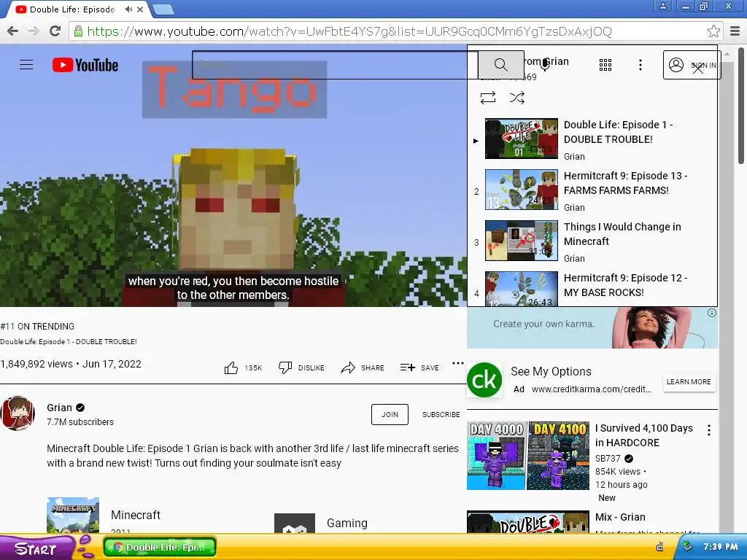Image resolution: width=747 pixels, height=560 pixels.
Task: Click browser forward arrow
Action: (x=34, y=31)
